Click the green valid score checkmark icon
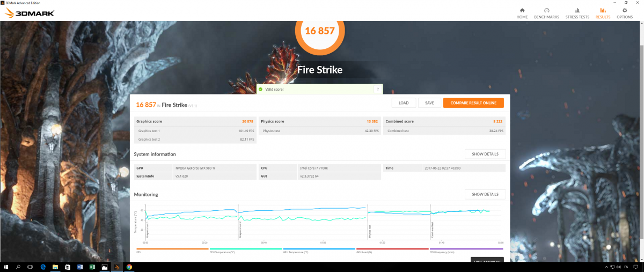This screenshot has width=644, height=272. [261, 89]
